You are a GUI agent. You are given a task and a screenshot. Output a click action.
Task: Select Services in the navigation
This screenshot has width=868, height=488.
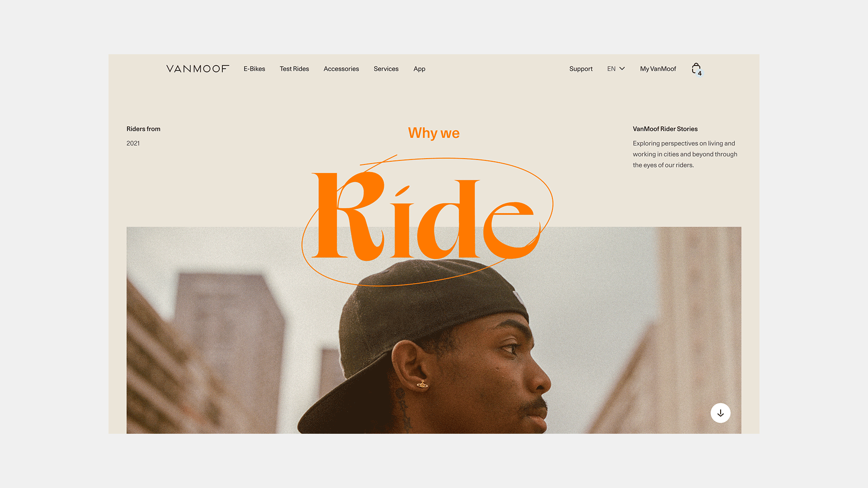coord(386,69)
